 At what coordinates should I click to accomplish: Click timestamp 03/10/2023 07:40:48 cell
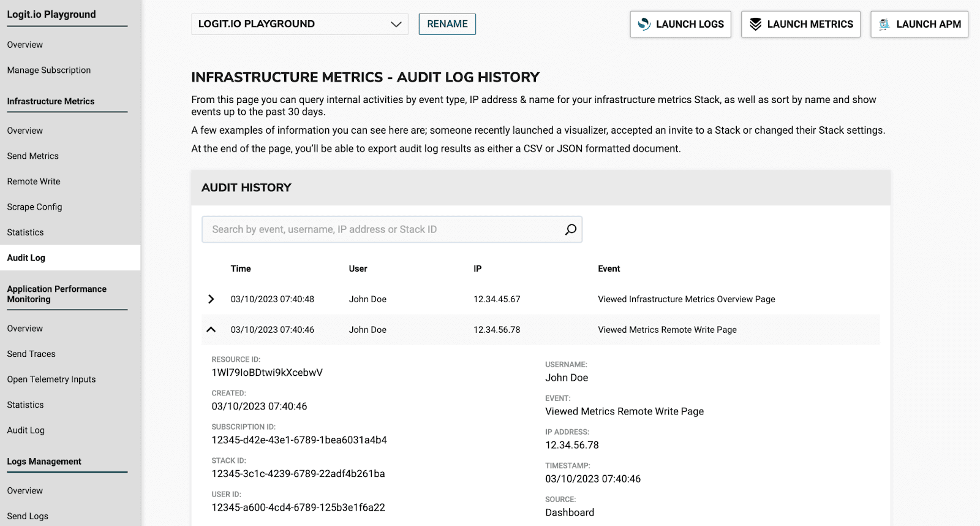pos(272,299)
